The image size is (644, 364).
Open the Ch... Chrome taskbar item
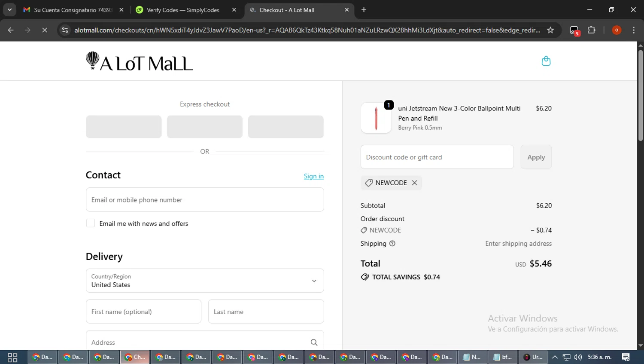coord(135,357)
